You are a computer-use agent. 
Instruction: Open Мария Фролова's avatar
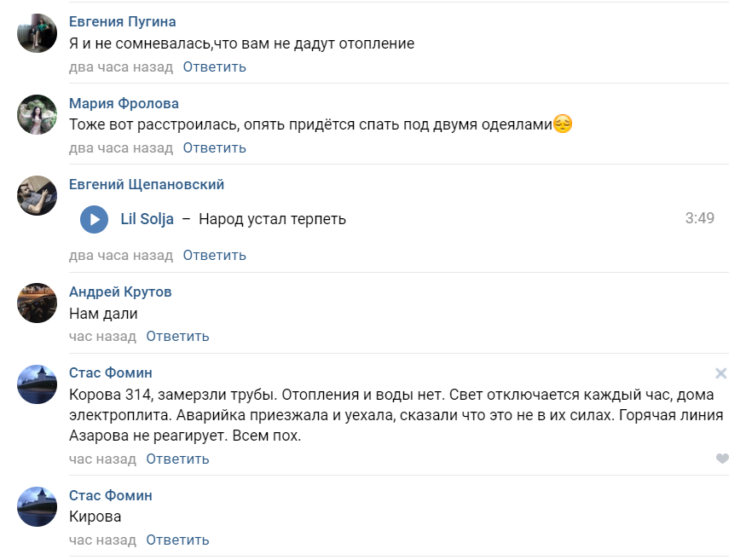(x=38, y=114)
